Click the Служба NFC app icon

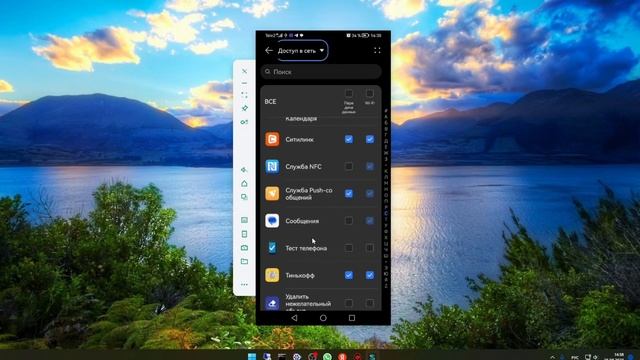click(x=272, y=167)
